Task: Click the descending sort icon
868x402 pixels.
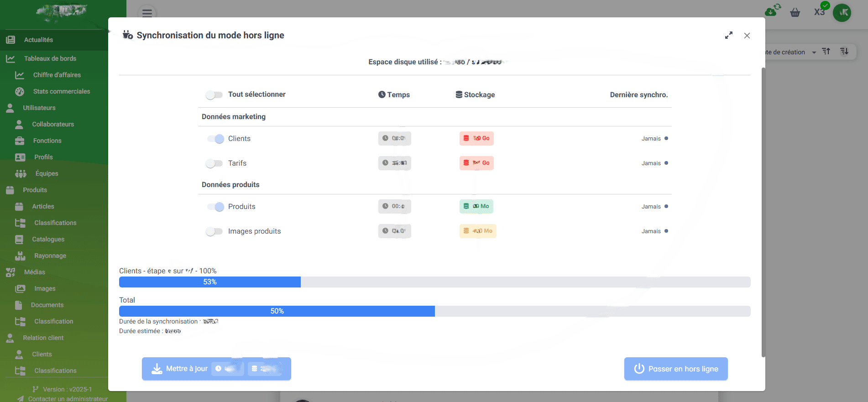Action: tap(844, 52)
